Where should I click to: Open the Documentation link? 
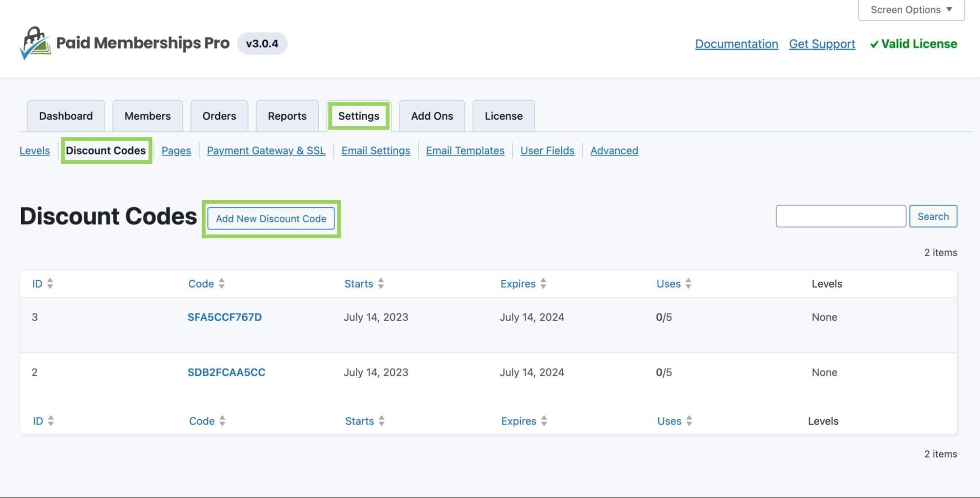pos(736,44)
